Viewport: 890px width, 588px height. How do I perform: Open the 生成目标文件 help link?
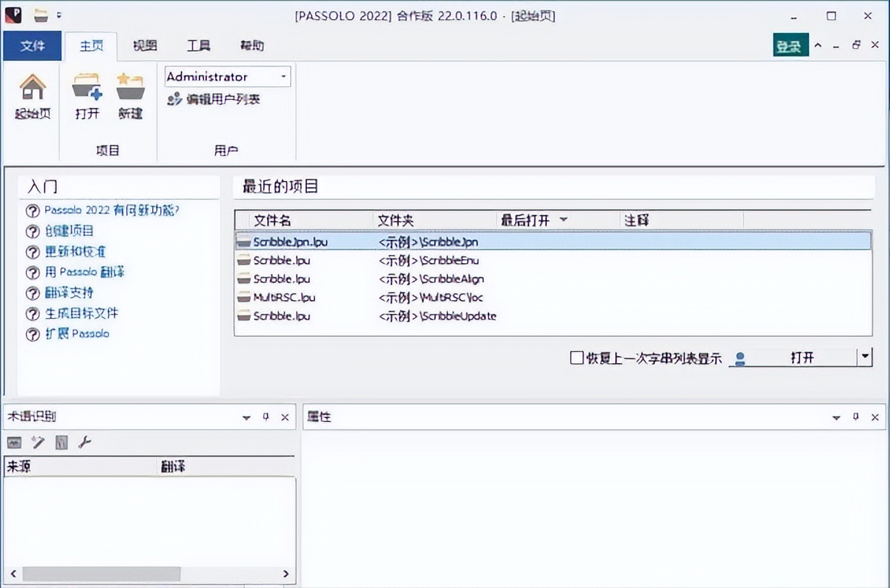tap(82, 313)
